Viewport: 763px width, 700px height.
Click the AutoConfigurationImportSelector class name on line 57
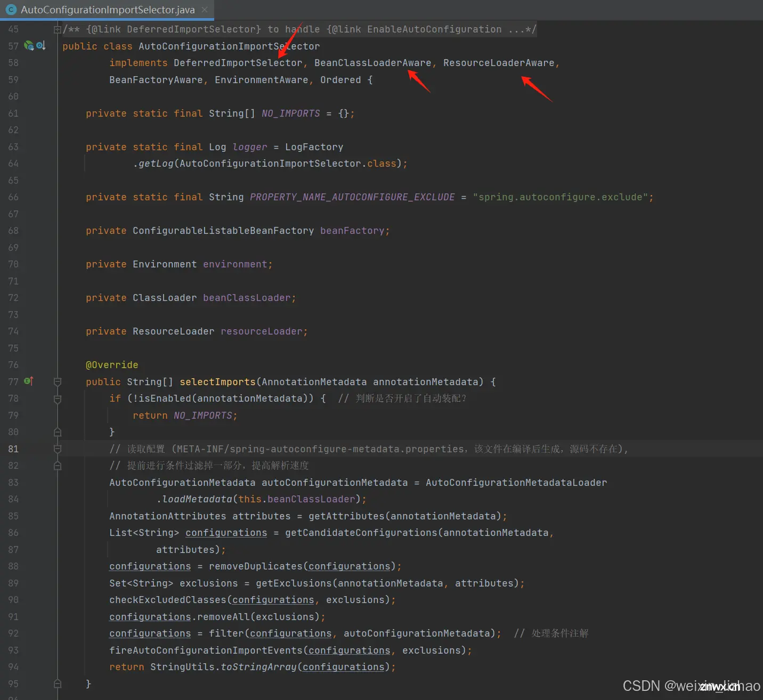tap(229, 46)
